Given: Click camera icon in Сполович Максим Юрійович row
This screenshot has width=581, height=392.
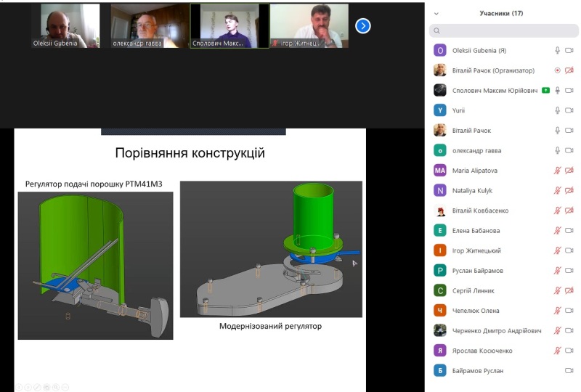Looking at the screenshot, I should click(569, 91).
